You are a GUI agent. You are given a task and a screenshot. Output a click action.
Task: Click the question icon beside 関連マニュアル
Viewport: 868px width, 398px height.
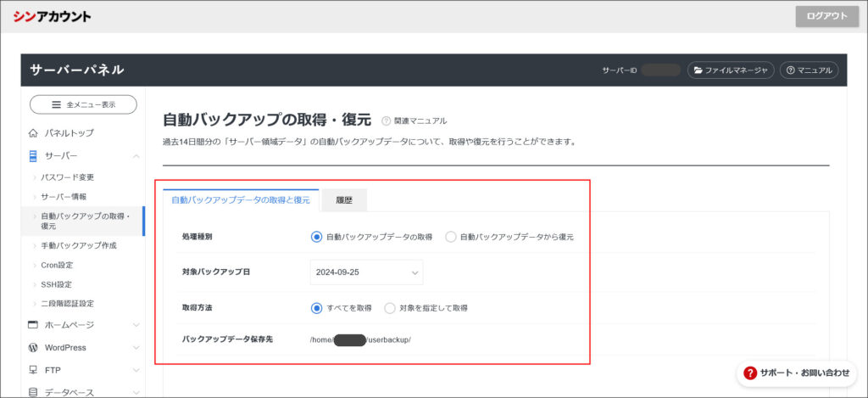tap(387, 121)
